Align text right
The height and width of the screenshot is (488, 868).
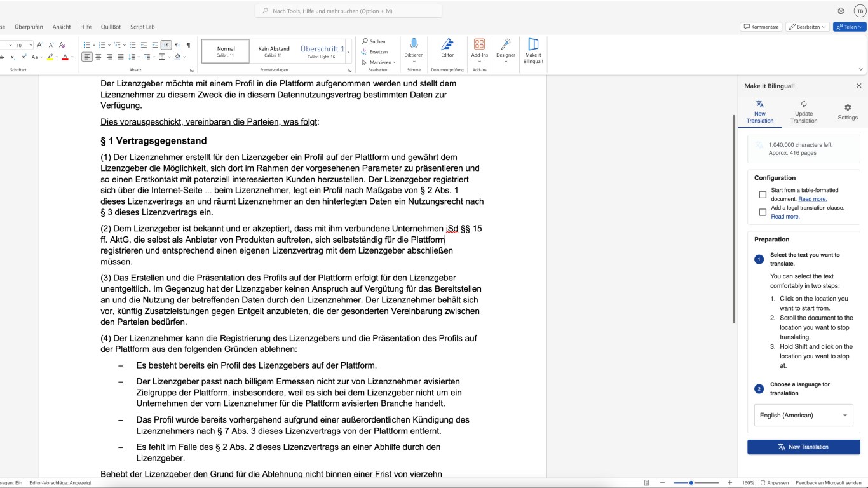(x=110, y=57)
